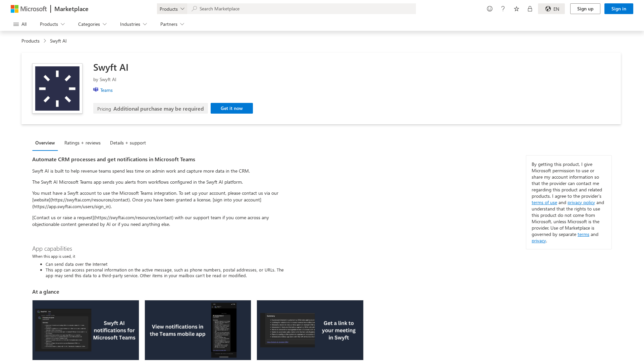Click the help question mark icon
Image resolution: width=644 pixels, height=362 pixels.
tap(503, 9)
